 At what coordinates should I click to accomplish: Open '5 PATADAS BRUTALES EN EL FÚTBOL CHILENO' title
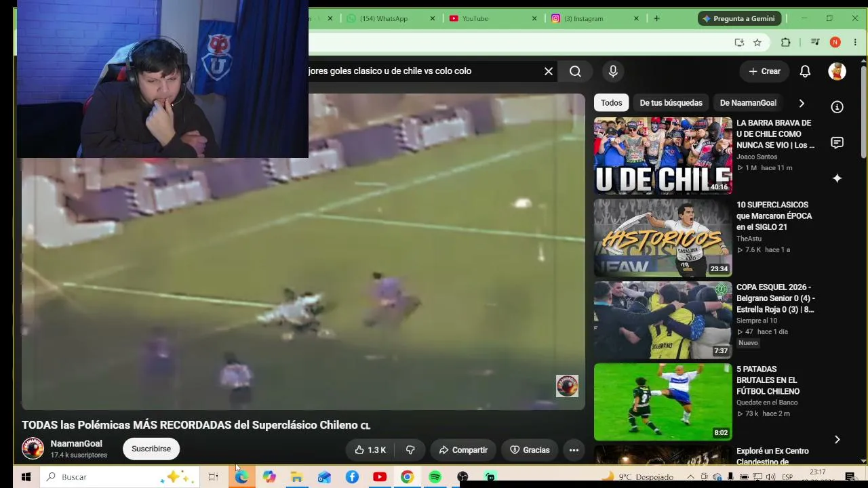pyautogui.click(x=768, y=380)
